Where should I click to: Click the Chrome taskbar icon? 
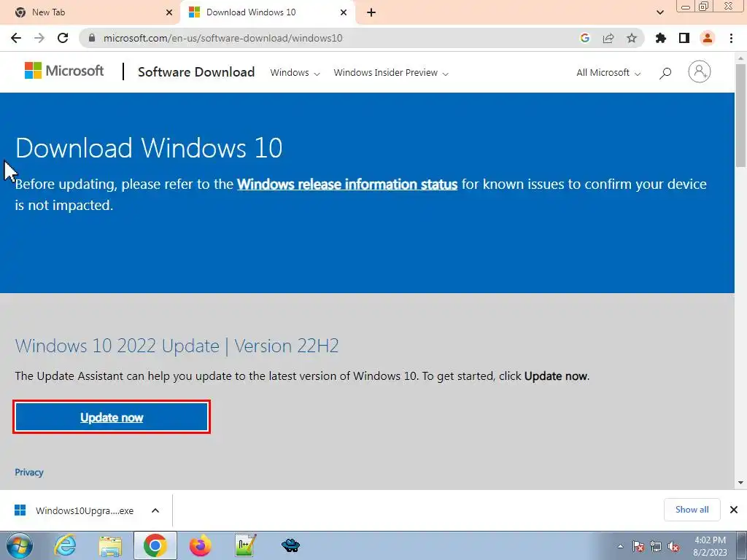pyautogui.click(x=155, y=545)
